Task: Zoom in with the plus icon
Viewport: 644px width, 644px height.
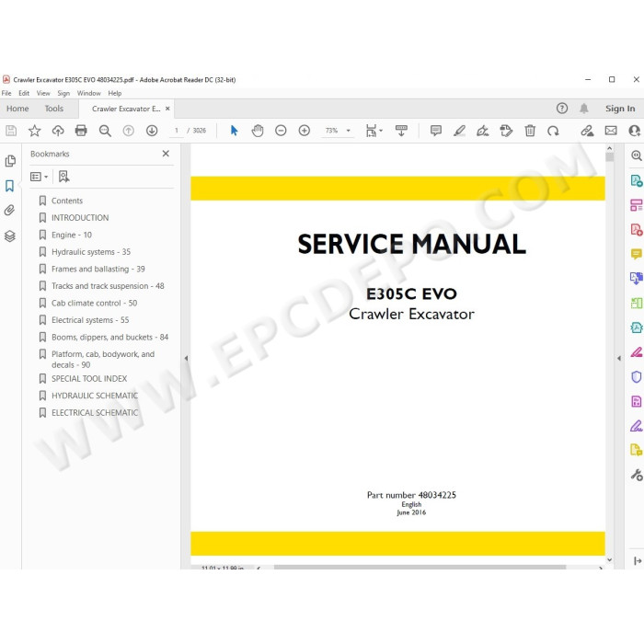Action: coord(305,131)
